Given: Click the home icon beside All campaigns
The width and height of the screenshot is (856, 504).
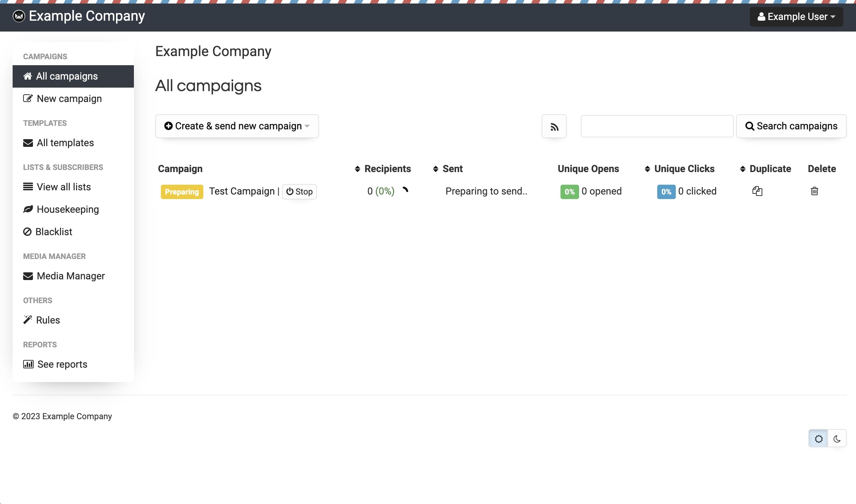Looking at the screenshot, I should click(28, 76).
